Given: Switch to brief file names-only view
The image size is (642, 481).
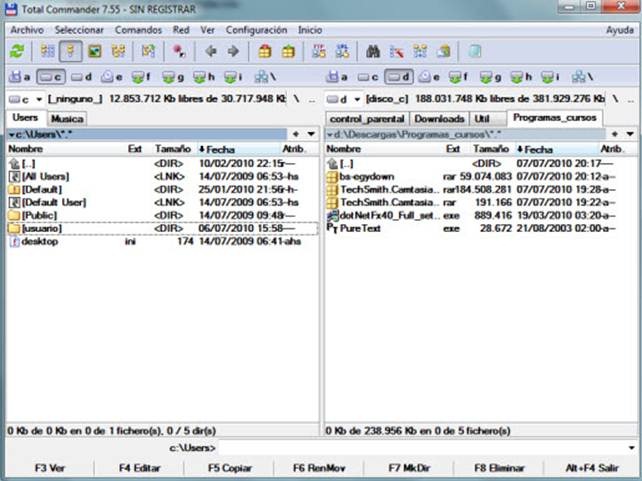Looking at the screenshot, I should tap(47, 51).
